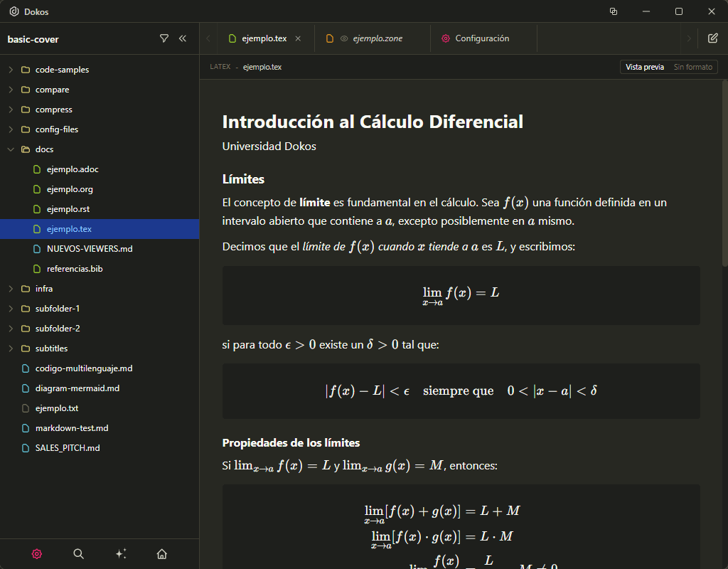Viewport: 728px width, 569px height.
Task: Open the filter icon in sidebar header
Action: (164, 38)
